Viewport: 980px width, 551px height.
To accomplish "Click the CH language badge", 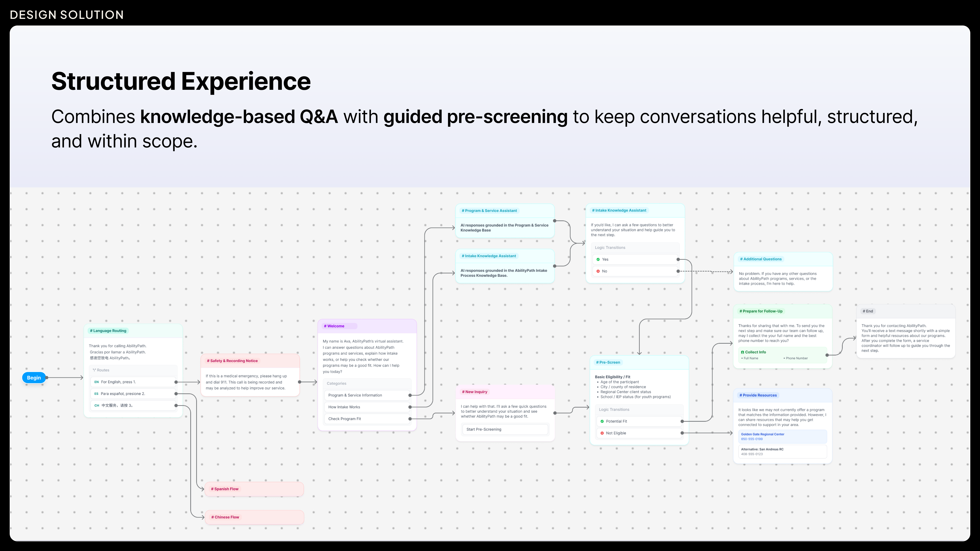I will [x=97, y=405].
